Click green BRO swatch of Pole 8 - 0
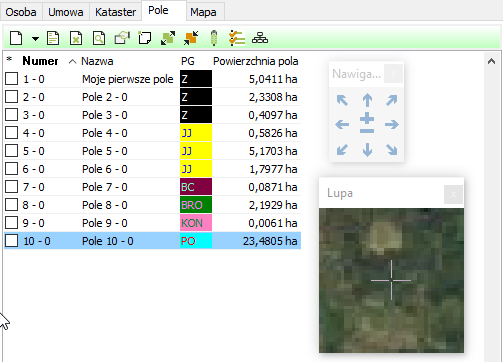 (x=196, y=205)
